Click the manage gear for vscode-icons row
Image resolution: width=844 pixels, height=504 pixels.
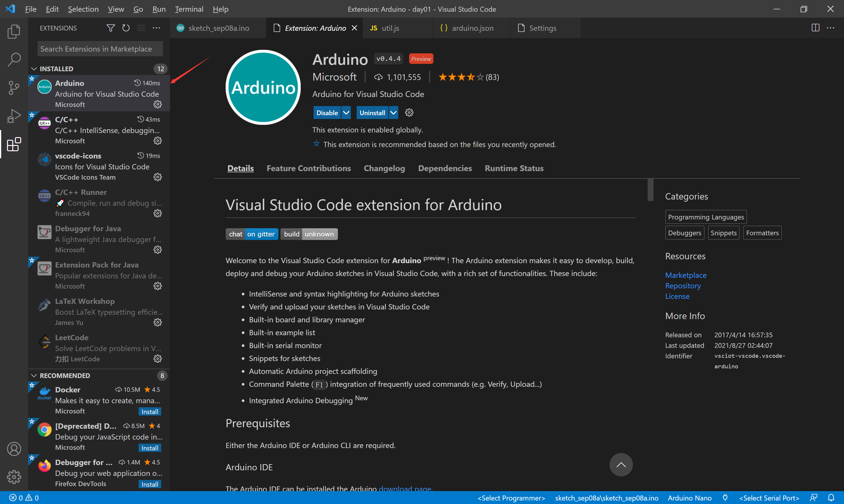(x=158, y=177)
